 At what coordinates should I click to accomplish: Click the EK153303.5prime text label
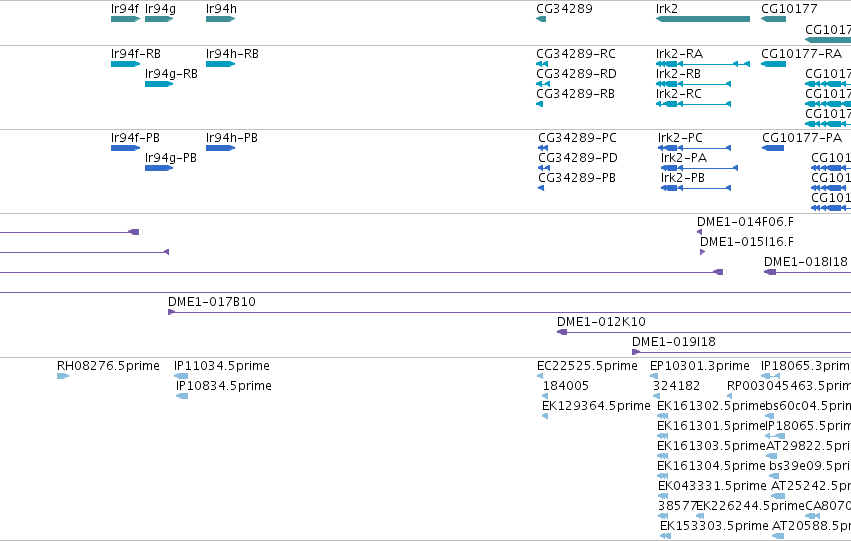[714, 526]
